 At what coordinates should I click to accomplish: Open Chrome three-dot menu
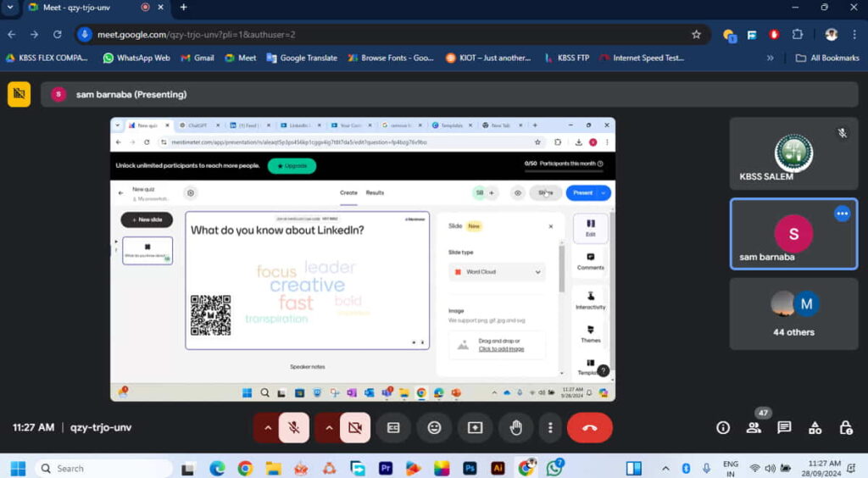click(854, 34)
